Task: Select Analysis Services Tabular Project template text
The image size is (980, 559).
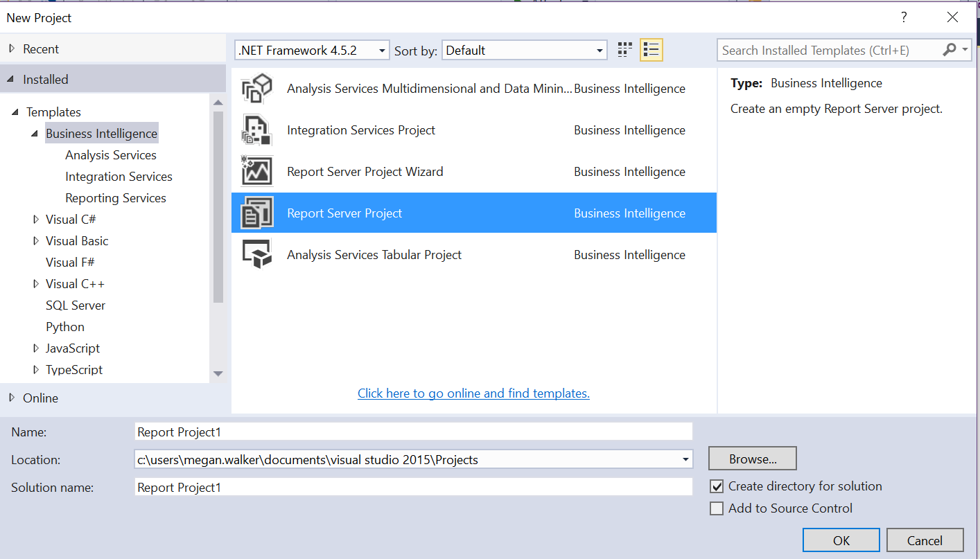Action: point(374,255)
